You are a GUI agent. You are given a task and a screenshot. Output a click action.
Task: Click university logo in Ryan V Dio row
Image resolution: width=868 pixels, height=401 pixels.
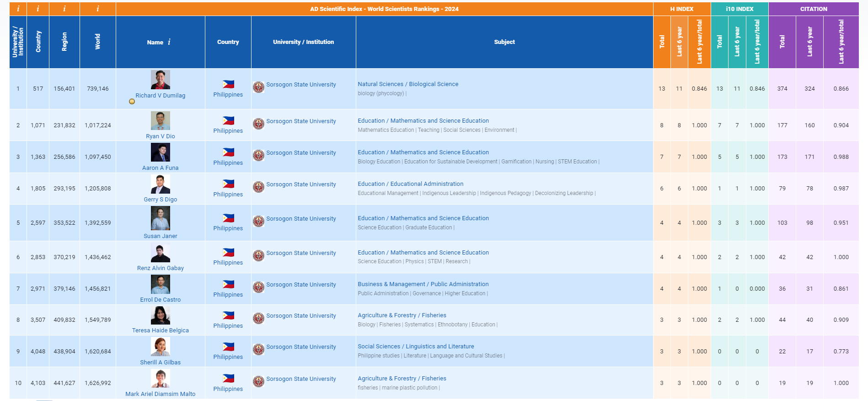point(258,124)
